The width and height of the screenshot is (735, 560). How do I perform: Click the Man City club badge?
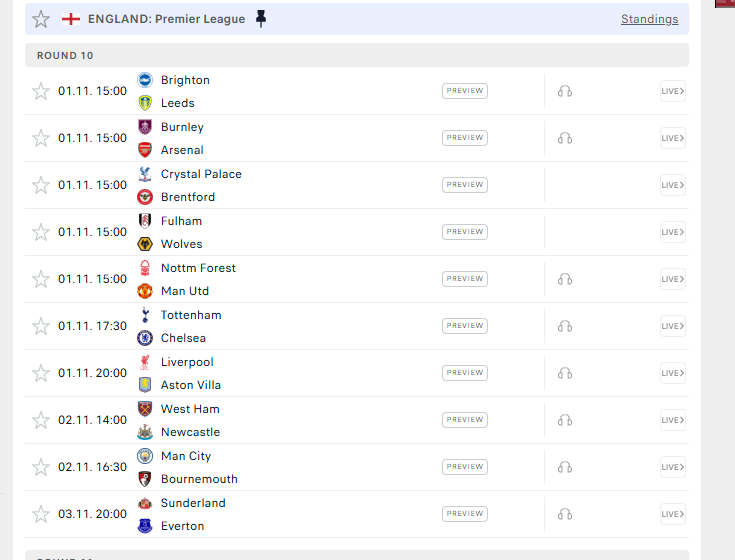[x=145, y=455]
